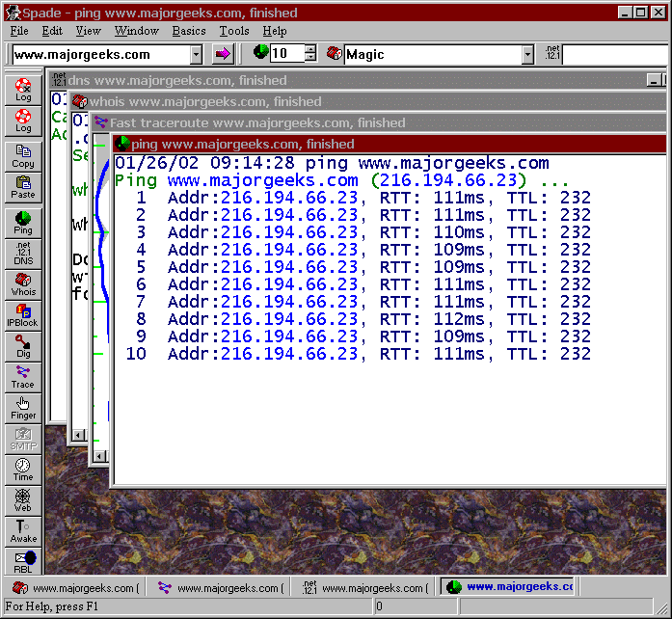Activate the Fast traceroute window title bar
Viewport: 672px width, 619px height.
[379, 122]
